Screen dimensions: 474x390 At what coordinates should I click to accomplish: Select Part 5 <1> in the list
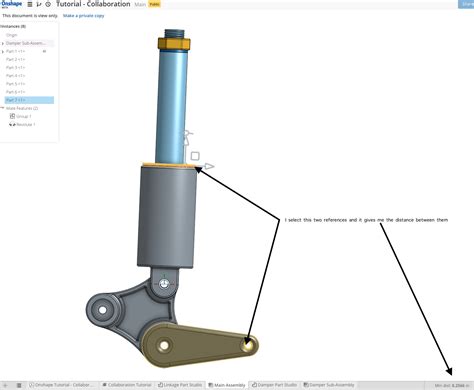[x=15, y=84]
